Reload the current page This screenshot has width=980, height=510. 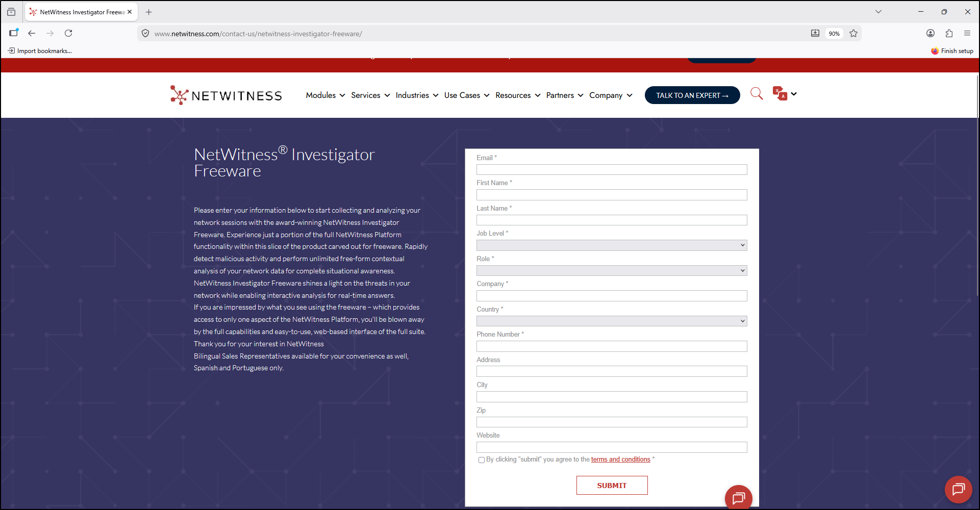[x=68, y=33]
